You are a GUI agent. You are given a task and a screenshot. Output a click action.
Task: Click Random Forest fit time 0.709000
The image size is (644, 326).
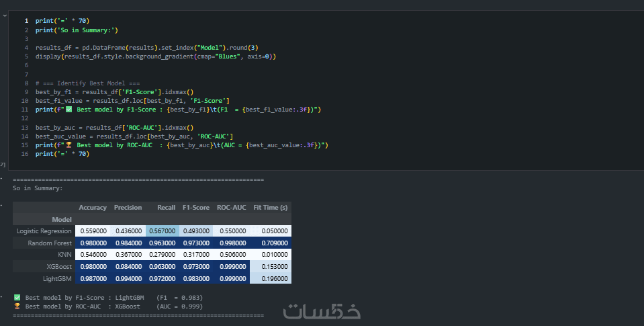(x=271, y=243)
